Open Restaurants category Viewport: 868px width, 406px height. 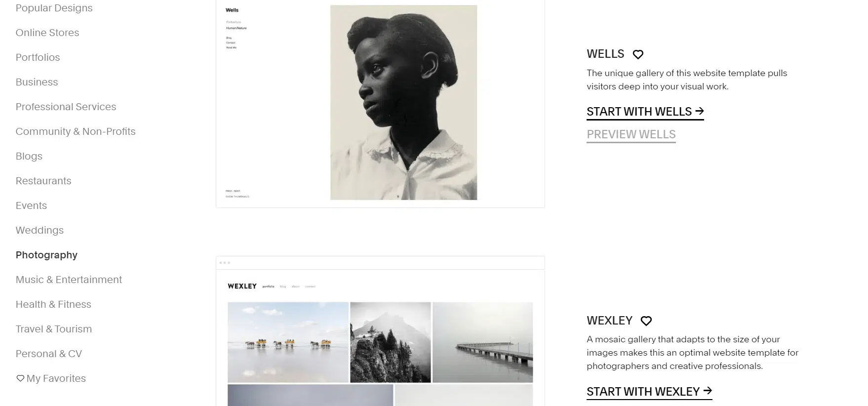(43, 181)
